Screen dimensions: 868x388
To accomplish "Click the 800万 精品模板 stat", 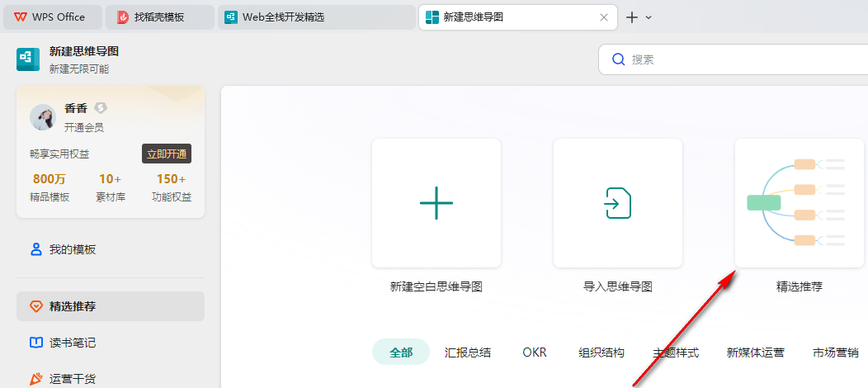I will (x=50, y=187).
